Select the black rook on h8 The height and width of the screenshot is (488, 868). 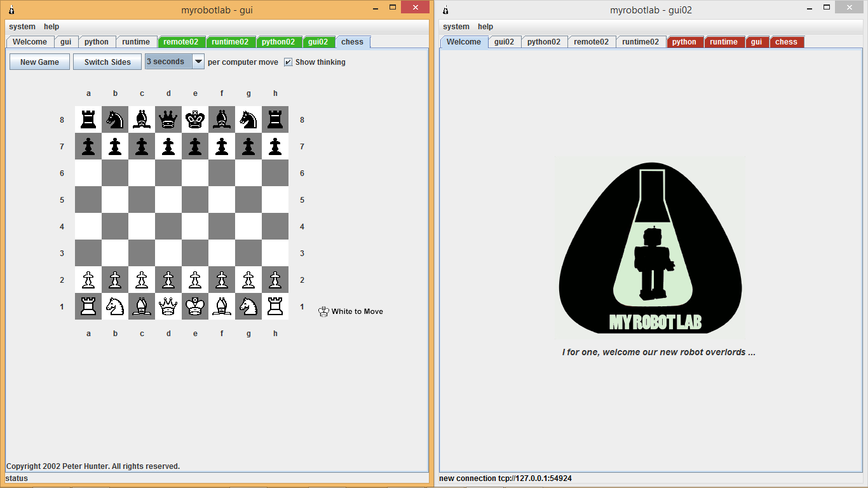(x=275, y=119)
